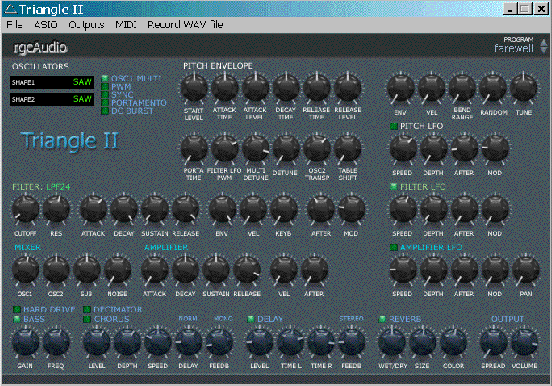Image resolution: width=552 pixels, height=386 pixels.
Task: Click the mixer OSC1 level knob
Action: pyautogui.click(x=25, y=270)
